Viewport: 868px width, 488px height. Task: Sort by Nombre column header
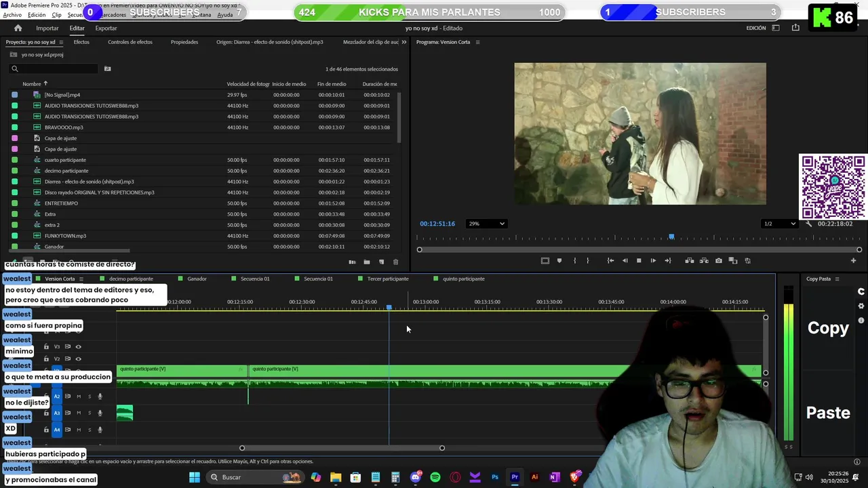point(32,84)
